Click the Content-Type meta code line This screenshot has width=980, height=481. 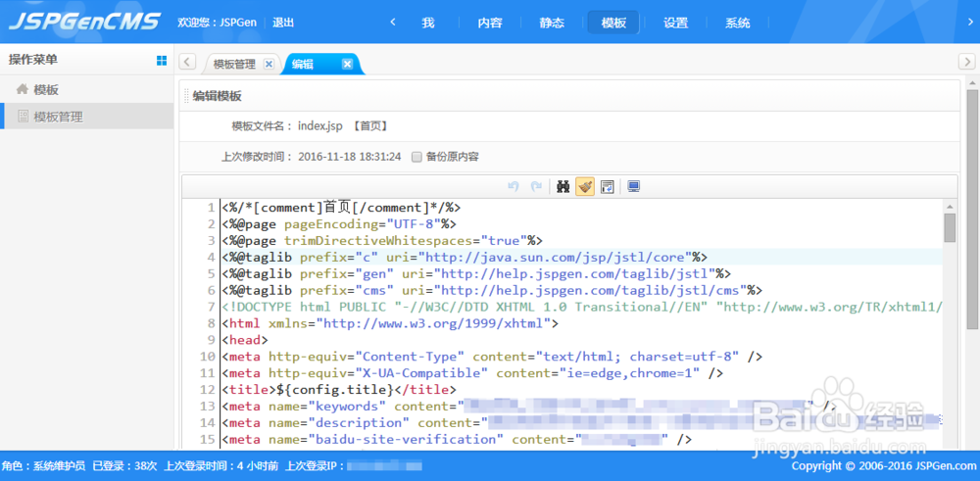tap(492, 357)
